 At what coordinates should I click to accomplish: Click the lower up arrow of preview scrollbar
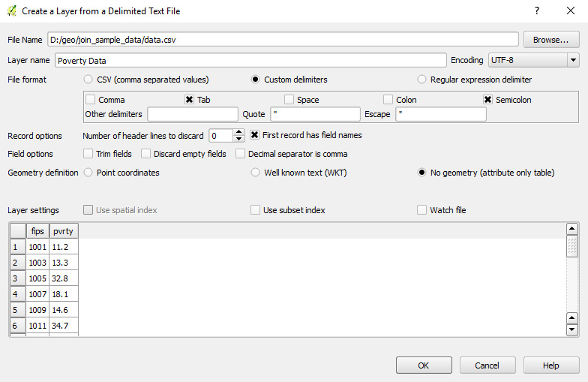pos(571,318)
